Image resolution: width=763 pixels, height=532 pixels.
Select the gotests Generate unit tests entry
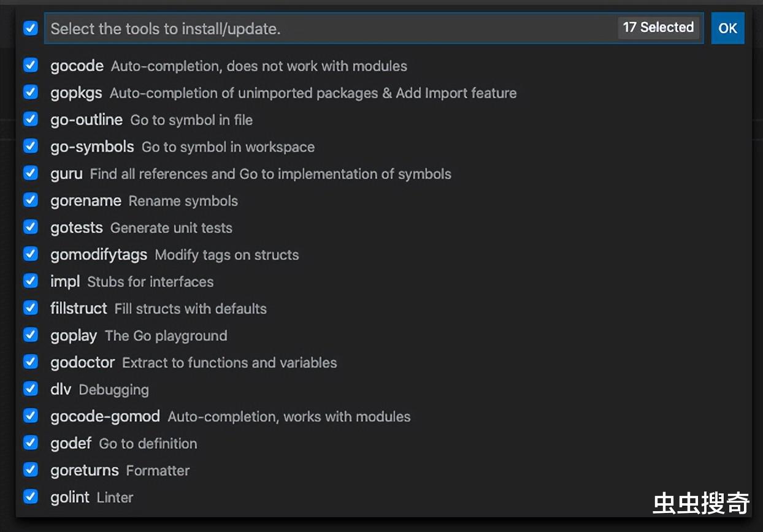[x=383, y=227]
